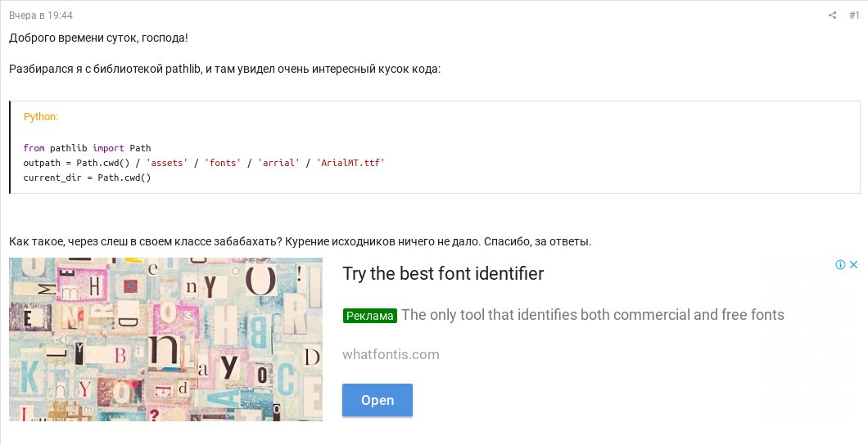
Task: Click headline "Try the best font identifier"
Action: 443,274
